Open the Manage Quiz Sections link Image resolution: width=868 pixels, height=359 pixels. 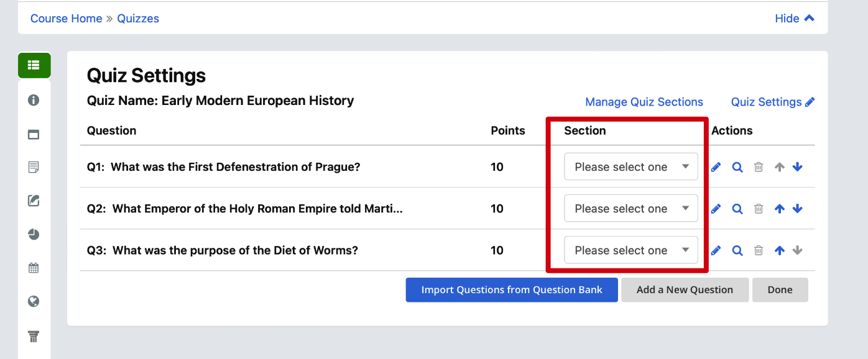(644, 102)
